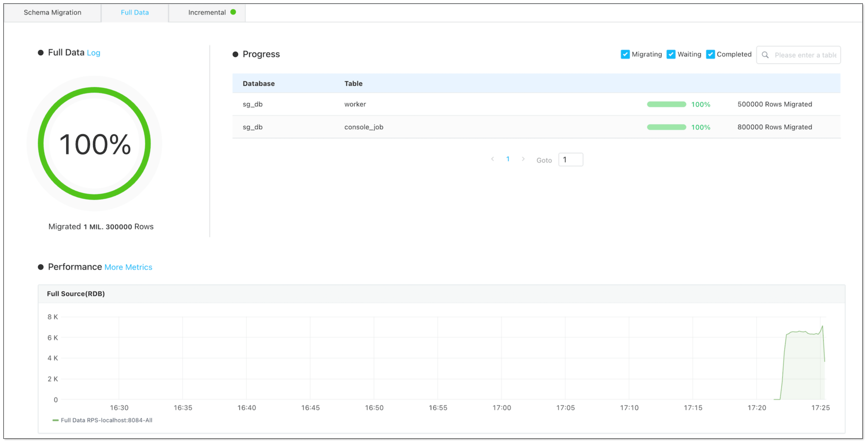Click next page chevron arrow
This screenshot has width=868, height=444.
tap(523, 159)
